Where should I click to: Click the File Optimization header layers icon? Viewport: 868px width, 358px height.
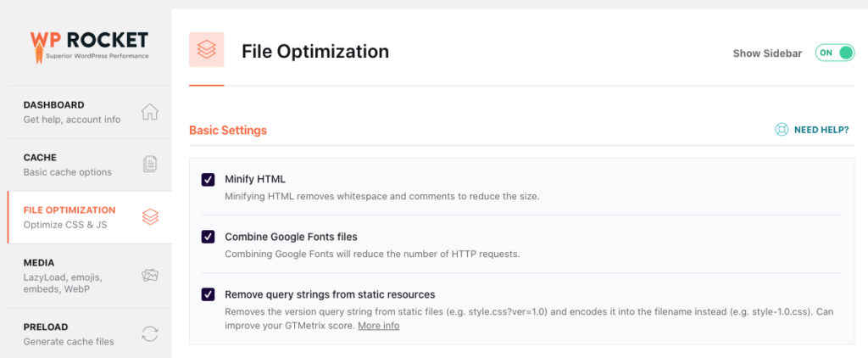(207, 51)
